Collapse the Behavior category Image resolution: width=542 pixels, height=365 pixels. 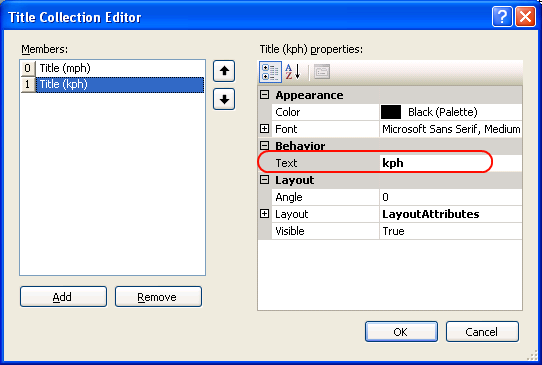coord(264,146)
